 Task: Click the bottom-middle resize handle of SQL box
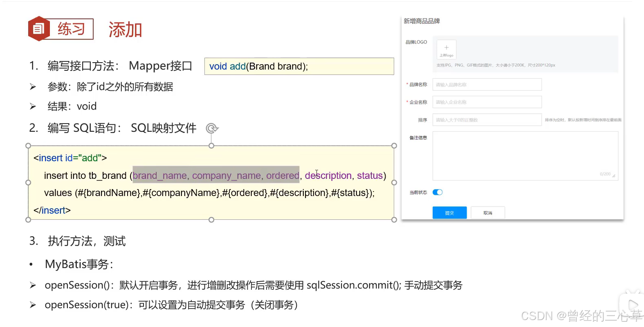point(211,220)
